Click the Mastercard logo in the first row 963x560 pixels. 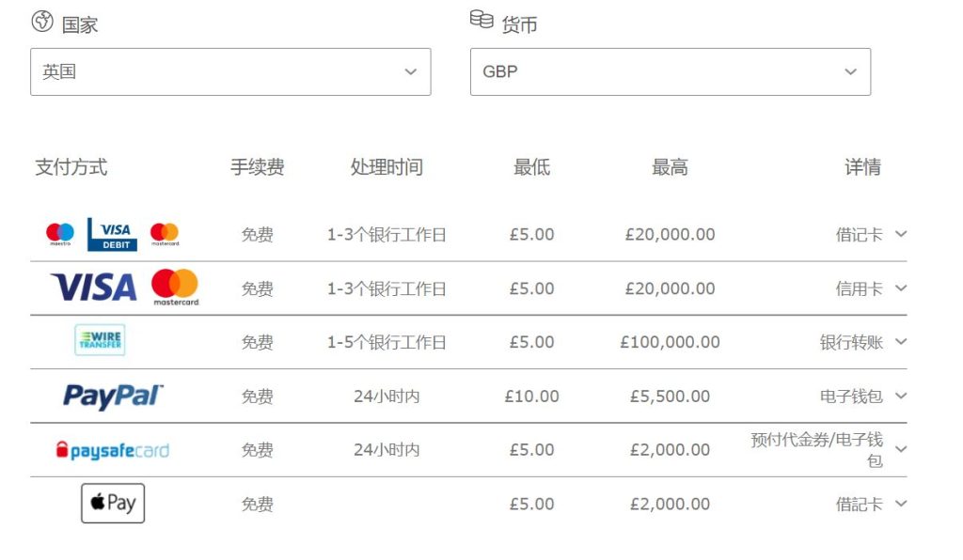coord(165,232)
